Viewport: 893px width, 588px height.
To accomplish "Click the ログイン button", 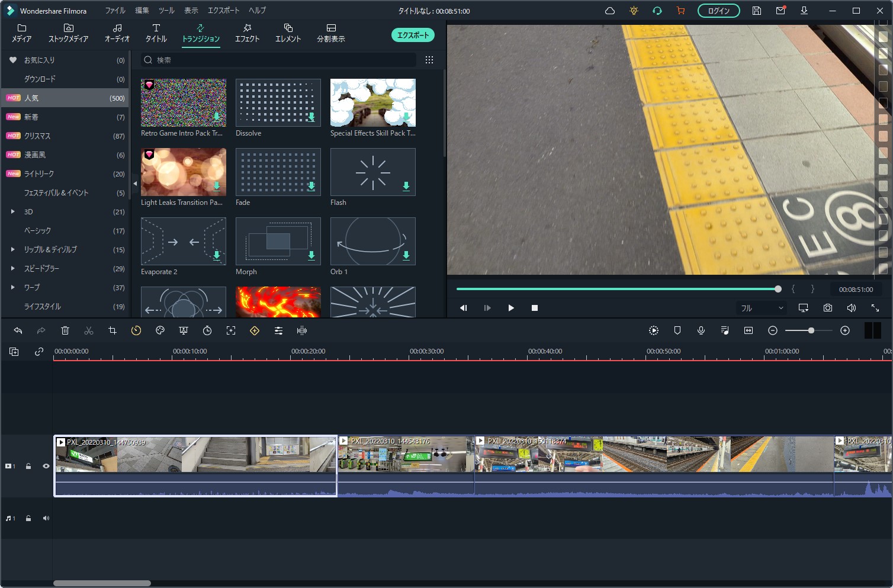I will pos(718,11).
